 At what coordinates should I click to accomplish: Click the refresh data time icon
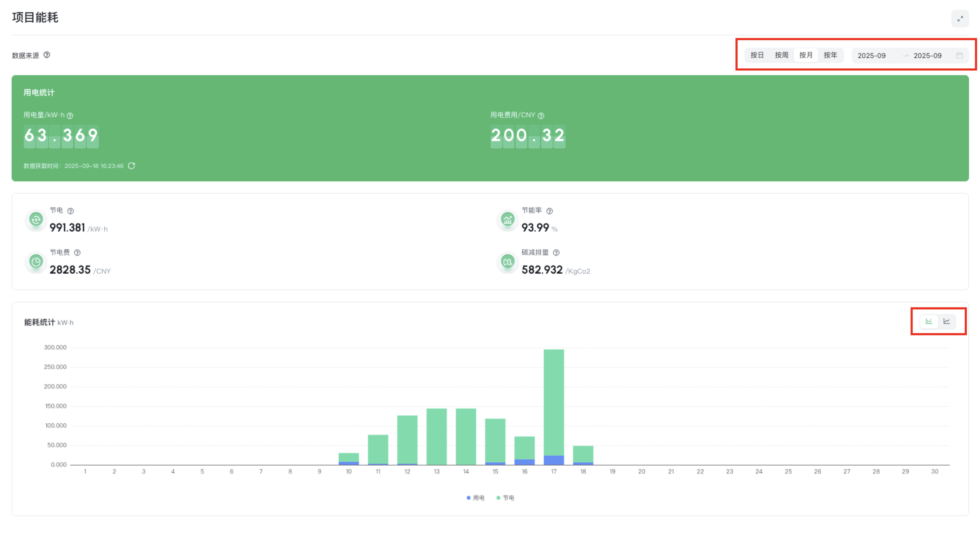132,166
